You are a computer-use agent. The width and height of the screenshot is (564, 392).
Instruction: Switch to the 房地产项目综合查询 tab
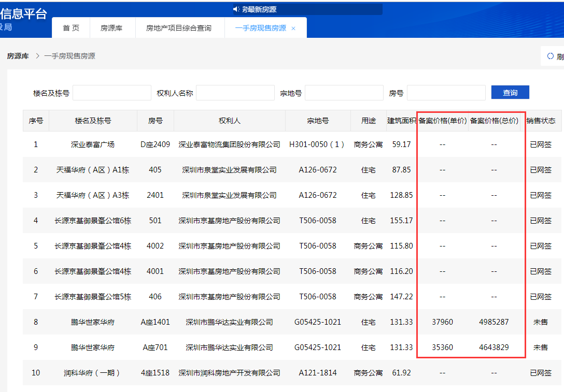click(180, 28)
